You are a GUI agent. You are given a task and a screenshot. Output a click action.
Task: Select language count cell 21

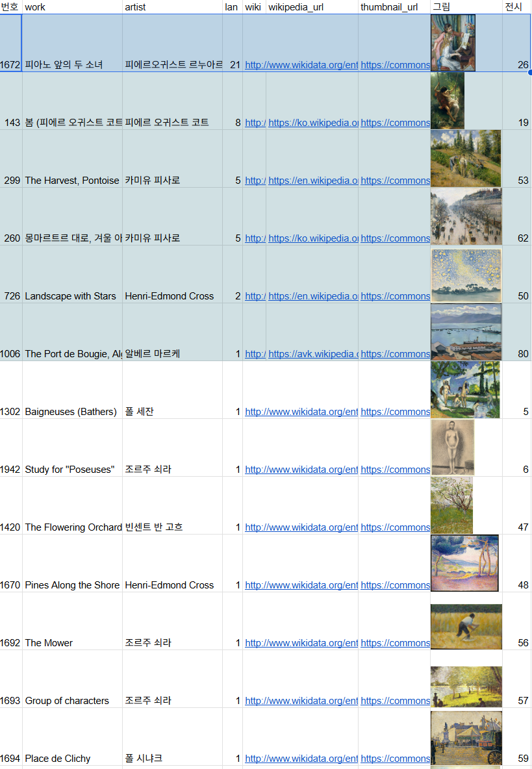[x=233, y=43]
